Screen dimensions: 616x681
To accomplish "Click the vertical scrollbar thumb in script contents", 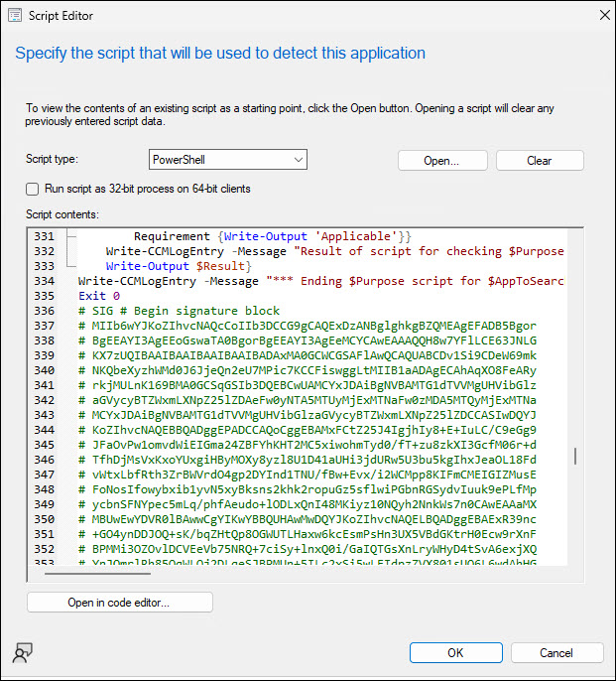I will click(x=575, y=455).
